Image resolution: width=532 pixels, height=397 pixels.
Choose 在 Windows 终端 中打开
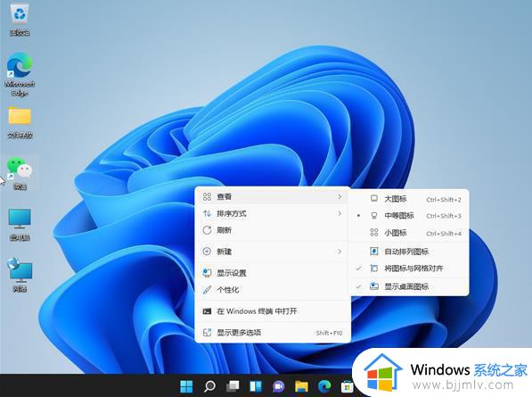tap(273, 311)
